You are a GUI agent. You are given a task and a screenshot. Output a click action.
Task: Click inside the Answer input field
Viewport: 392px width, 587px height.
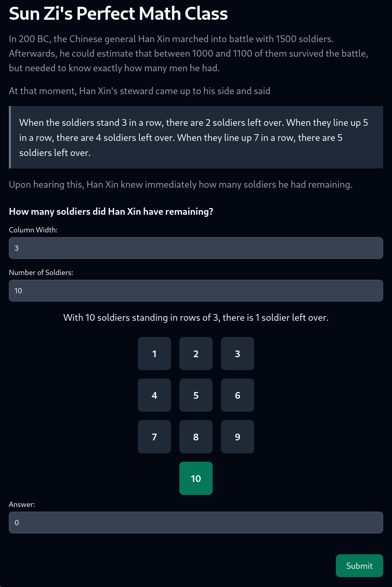pos(196,523)
